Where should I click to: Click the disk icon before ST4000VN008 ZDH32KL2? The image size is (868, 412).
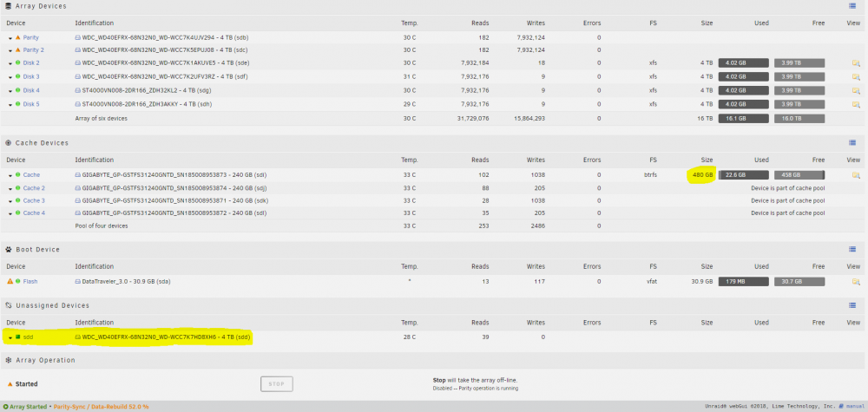[78, 90]
